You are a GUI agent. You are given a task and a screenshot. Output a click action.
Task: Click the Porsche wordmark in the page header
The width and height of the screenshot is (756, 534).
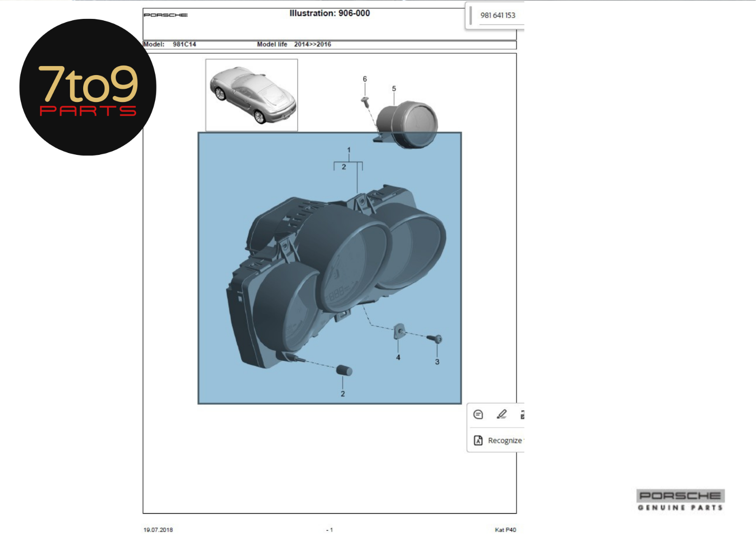pos(165,15)
